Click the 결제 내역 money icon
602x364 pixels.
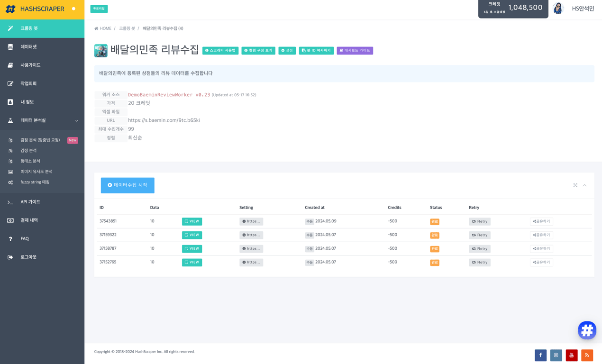(10, 221)
